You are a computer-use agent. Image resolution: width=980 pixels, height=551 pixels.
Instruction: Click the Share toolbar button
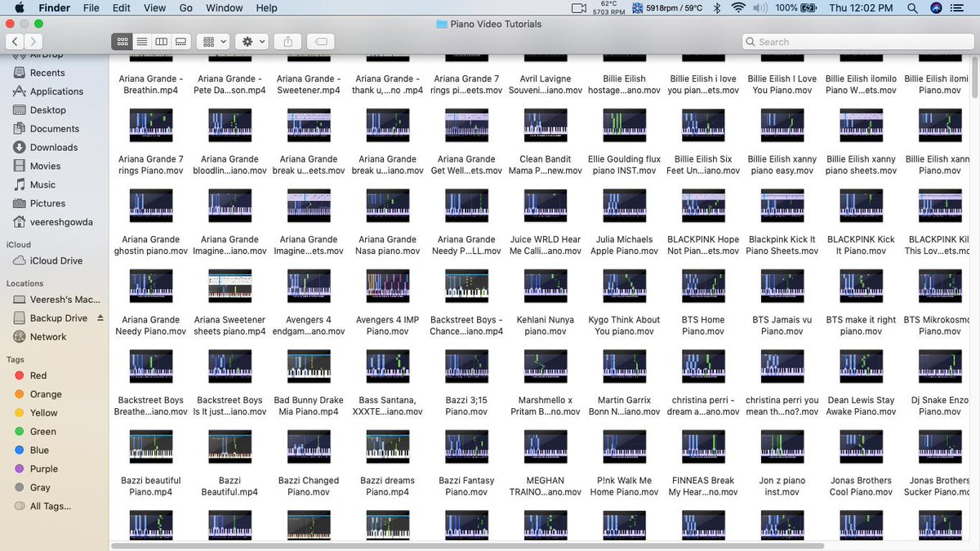[287, 41]
